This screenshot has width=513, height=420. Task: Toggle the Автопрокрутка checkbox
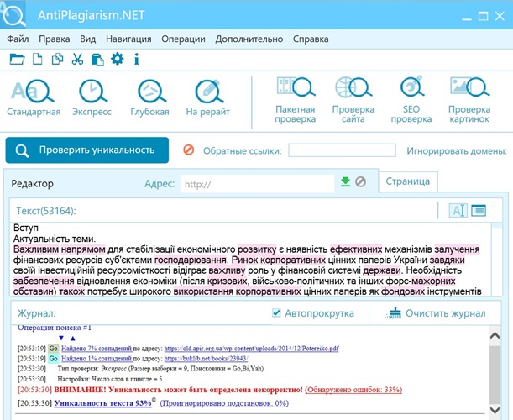coord(276,313)
